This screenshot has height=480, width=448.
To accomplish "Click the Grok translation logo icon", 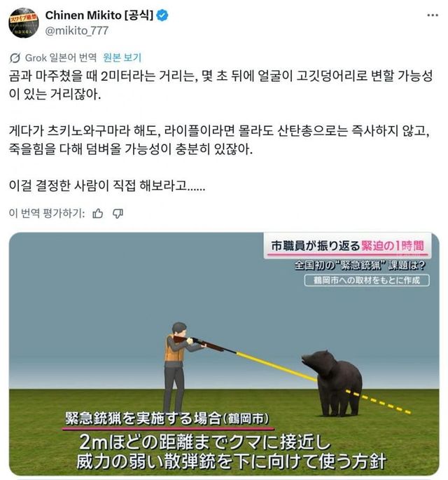I will [x=15, y=58].
